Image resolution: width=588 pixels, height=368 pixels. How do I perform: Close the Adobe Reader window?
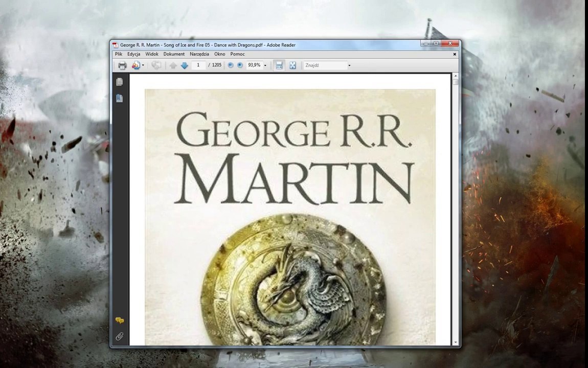tap(450, 43)
